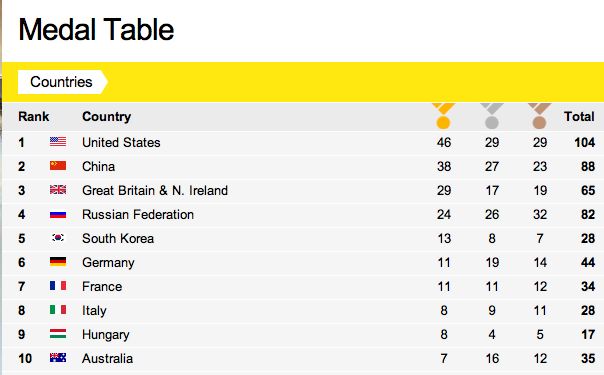Open the France country link
The image size is (604, 375).
tap(102, 286)
